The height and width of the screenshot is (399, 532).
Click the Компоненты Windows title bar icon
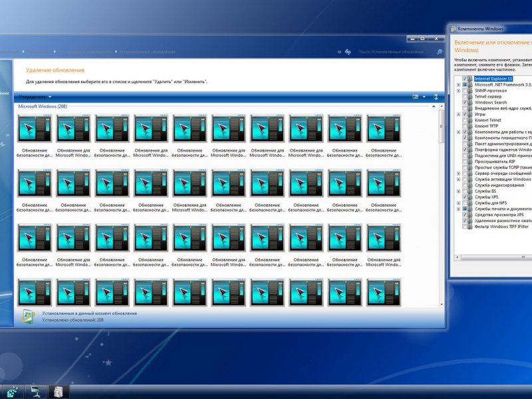click(453, 29)
